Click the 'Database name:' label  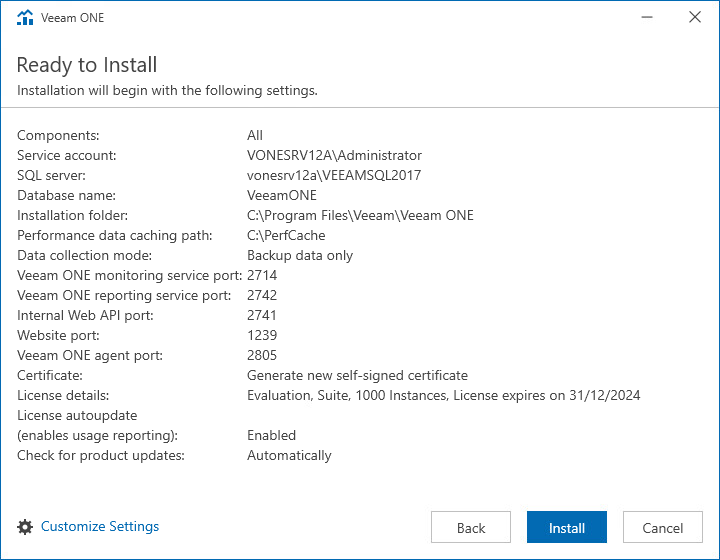[67, 196]
